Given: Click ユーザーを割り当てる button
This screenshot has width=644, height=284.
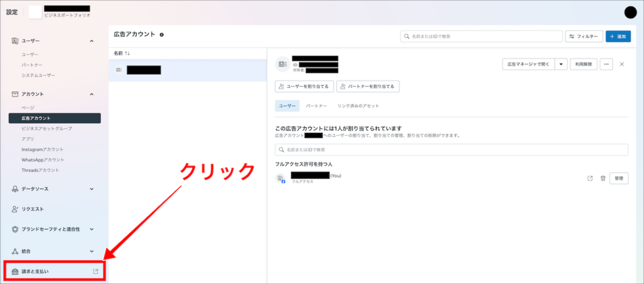Looking at the screenshot, I should [304, 86].
